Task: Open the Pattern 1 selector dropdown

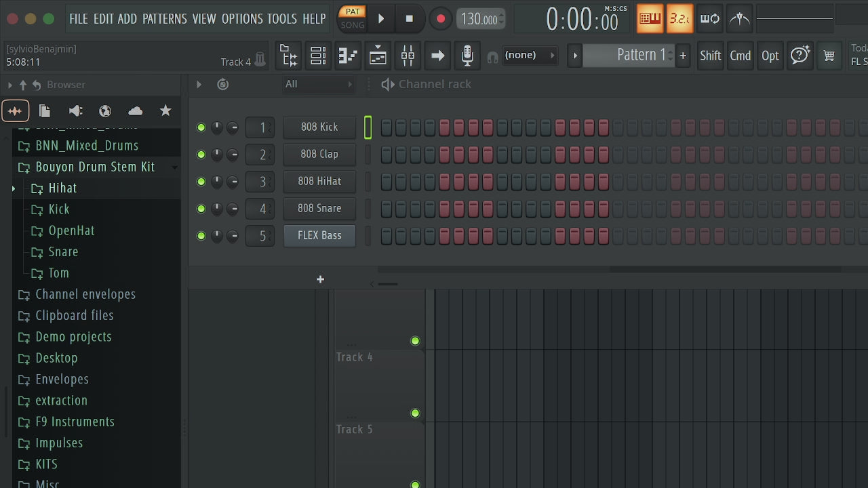Action: coord(629,56)
